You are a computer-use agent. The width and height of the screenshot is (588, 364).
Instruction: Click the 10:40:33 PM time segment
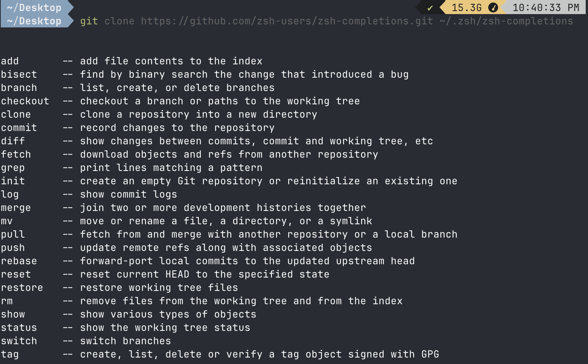click(x=546, y=8)
